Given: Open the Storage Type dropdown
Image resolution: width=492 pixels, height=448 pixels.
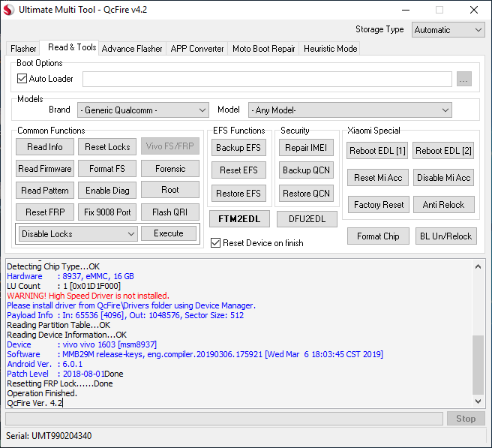Looking at the screenshot, I should pyautogui.click(x=448, y=30).
